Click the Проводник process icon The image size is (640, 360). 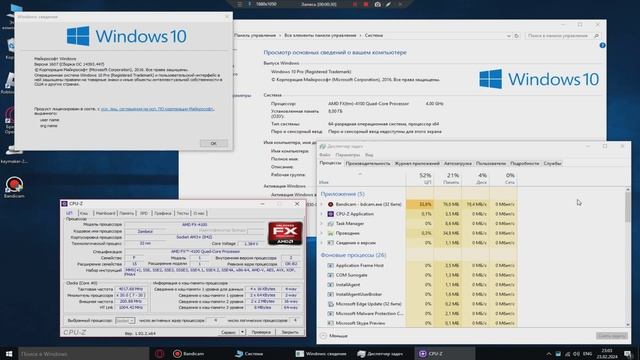pos(331,233)
